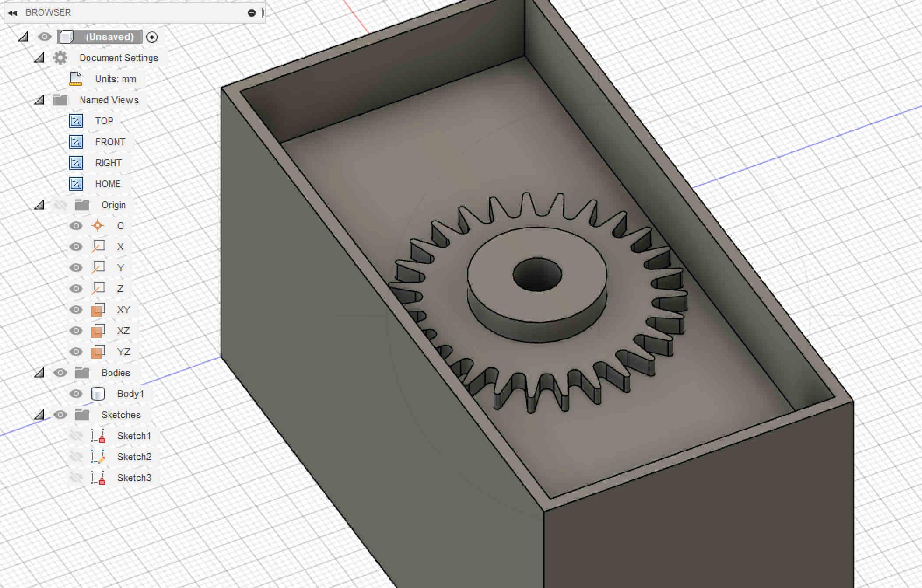Image resolution: width=922 pixels, height=588 pixels.
Task: Select the Sketch3 tree item label
Action: pyautogui.click(x=134, y=478)
